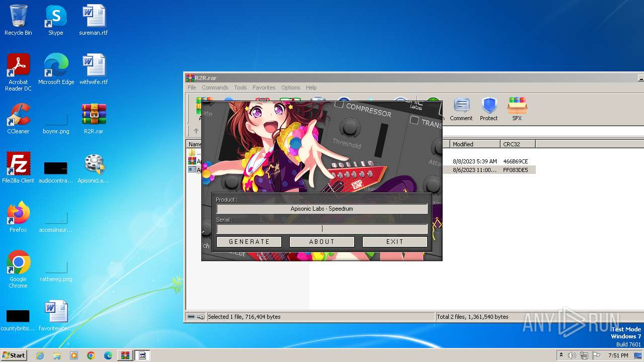The height and width of the screenshot is (362, 644).
Task: Open the CCleaner desktop shortcut
Action: 18,119
